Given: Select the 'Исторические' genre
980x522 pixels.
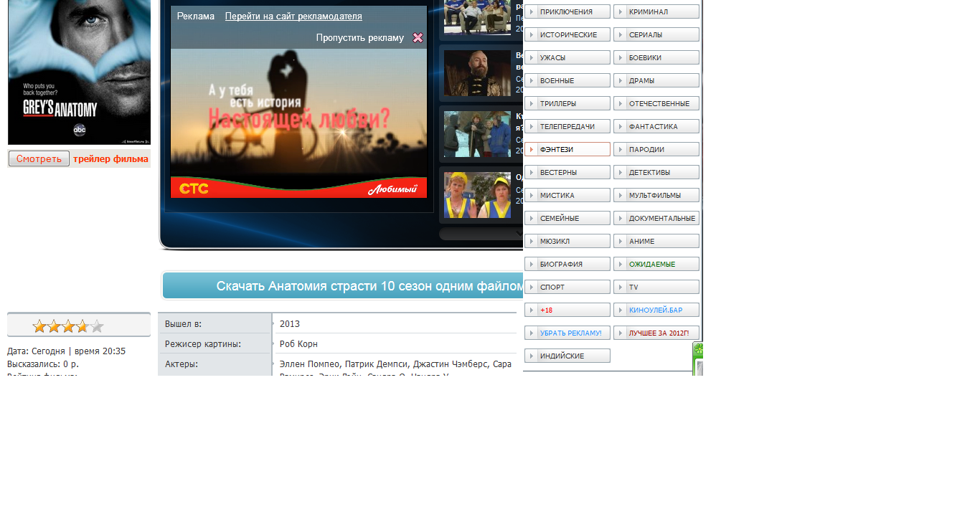Looking at the screenshot, I should 567,35.
